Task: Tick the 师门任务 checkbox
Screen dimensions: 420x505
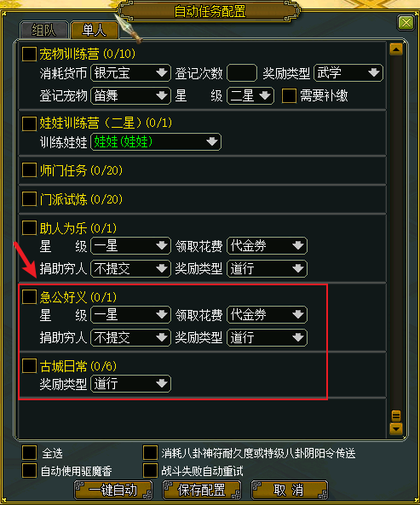Action: coord(29,169)
